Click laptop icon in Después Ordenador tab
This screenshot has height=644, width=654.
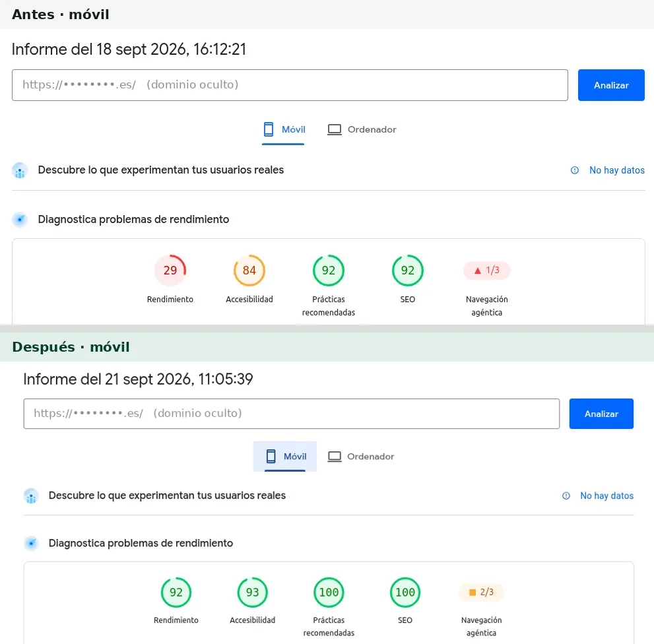click(x=334, y=457)
